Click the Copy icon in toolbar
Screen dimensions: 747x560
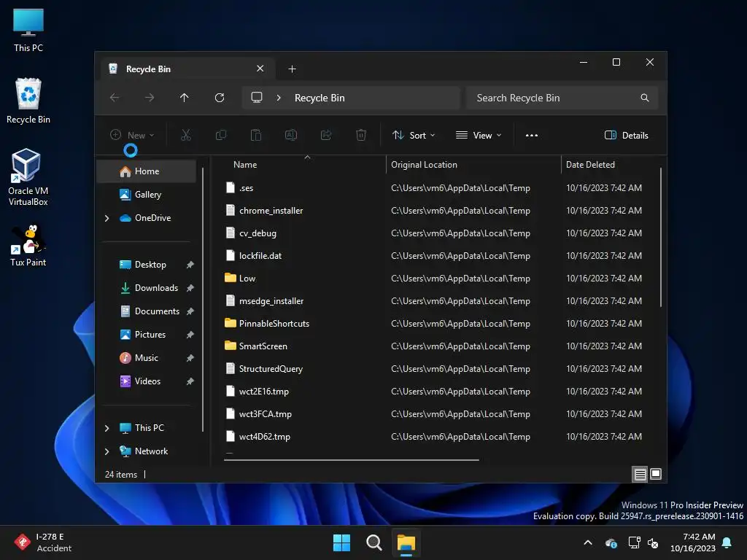[220, 135]
